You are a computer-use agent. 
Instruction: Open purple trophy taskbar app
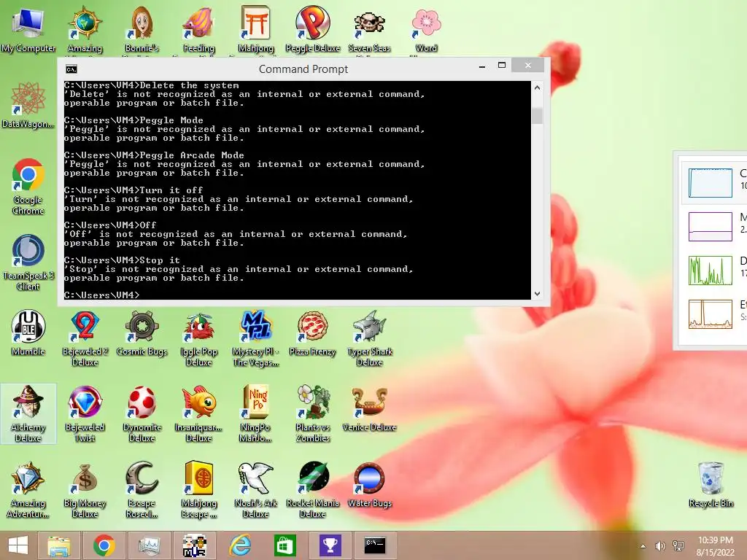[x=330, y=545]
